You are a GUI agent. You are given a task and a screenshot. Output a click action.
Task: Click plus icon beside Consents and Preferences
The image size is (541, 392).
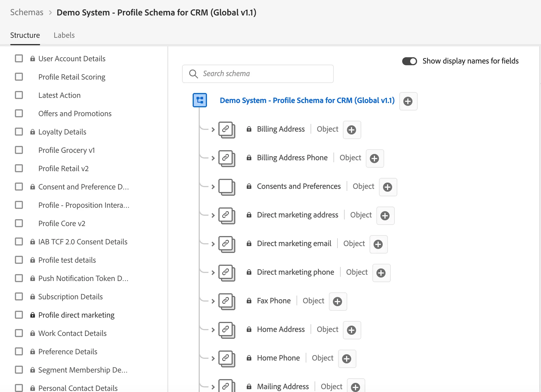tap(388, 187)
